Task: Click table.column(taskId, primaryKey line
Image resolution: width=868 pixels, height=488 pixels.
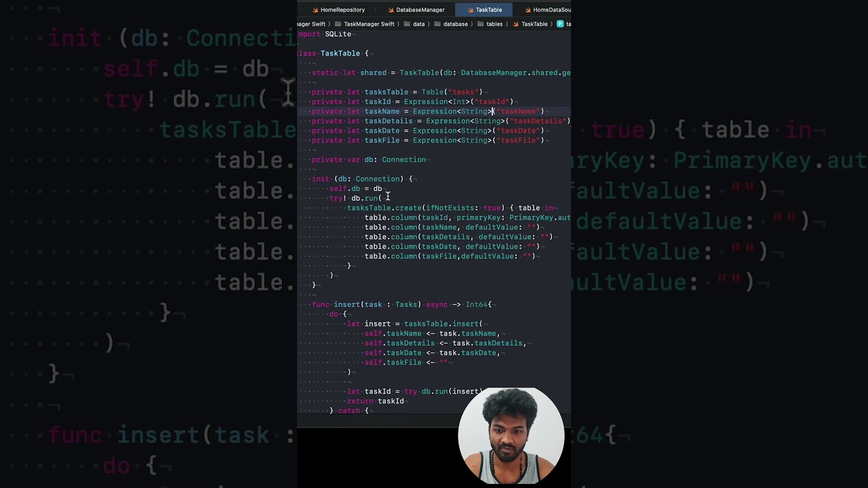Action: coord(467,218)
